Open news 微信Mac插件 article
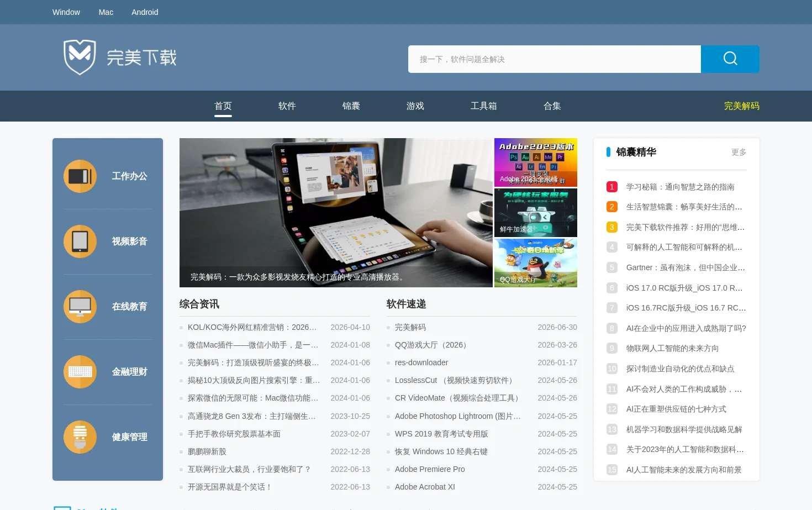 pyautogui.click(x=253, y=345)
